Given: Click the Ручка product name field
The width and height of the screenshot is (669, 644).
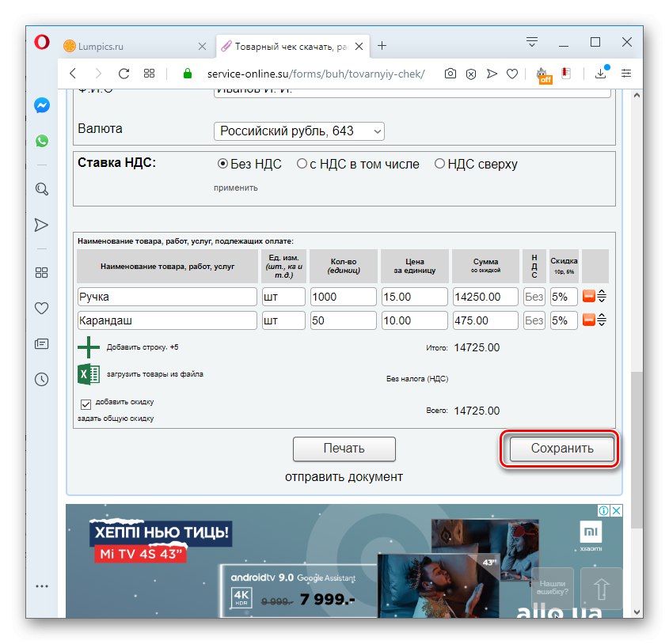Looking at the screenshot, I should point(167,297).
